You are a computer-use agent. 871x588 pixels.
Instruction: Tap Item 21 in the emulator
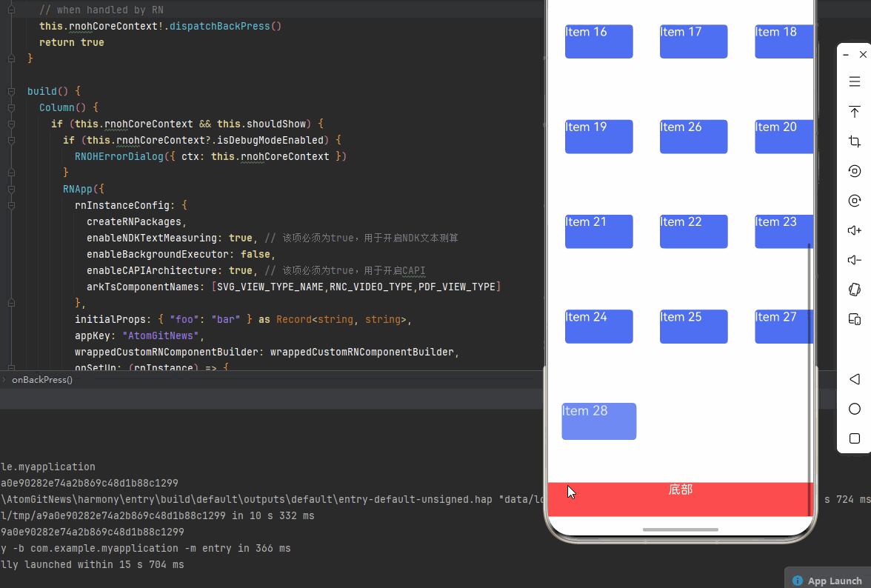(598, 232)
